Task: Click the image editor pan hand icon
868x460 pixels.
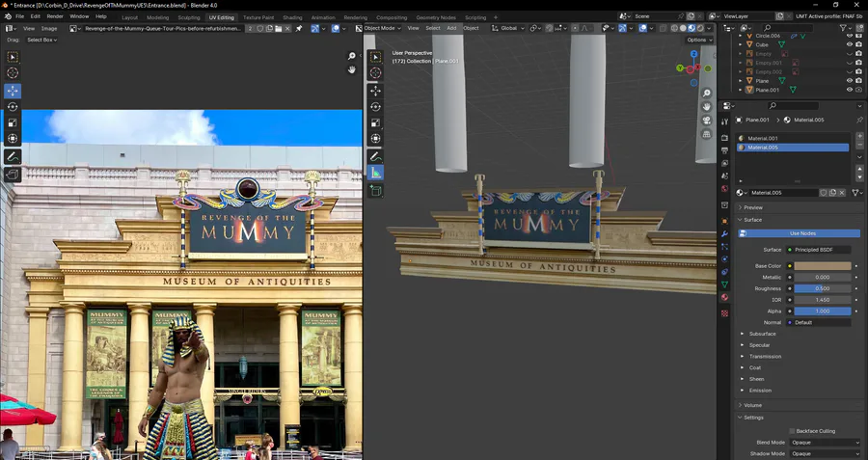Action: [x=351, y=69]
